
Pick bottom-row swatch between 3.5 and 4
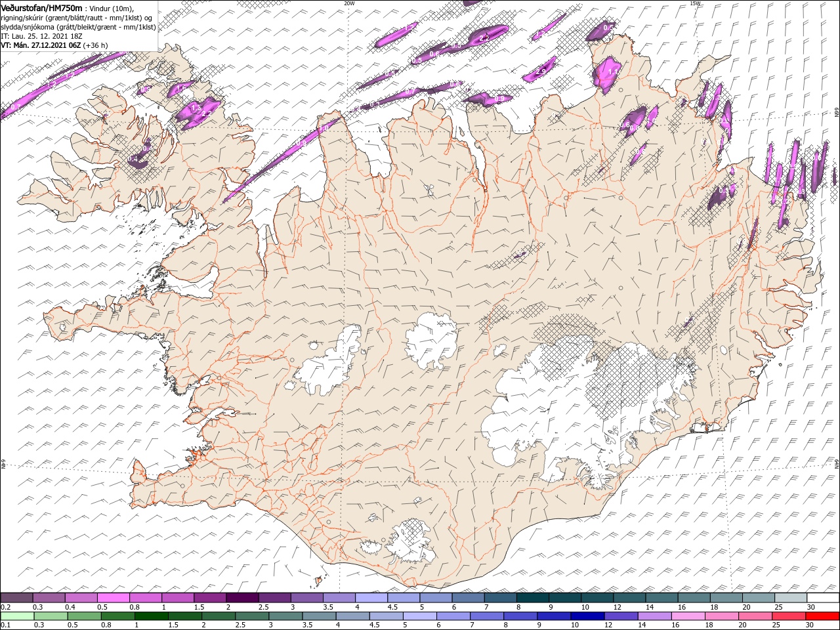click(319, 616)
